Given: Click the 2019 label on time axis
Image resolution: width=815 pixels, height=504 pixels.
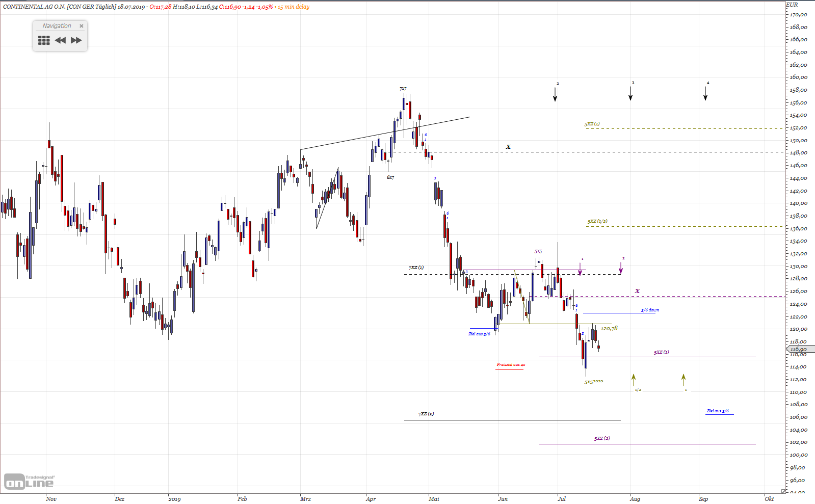Looking at the screenshot, I should click(x=174, y=499).
